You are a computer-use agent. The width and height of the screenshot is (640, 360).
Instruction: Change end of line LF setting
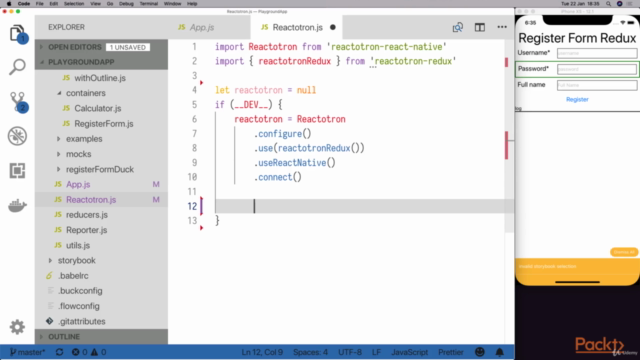click(x=376, y=352)
